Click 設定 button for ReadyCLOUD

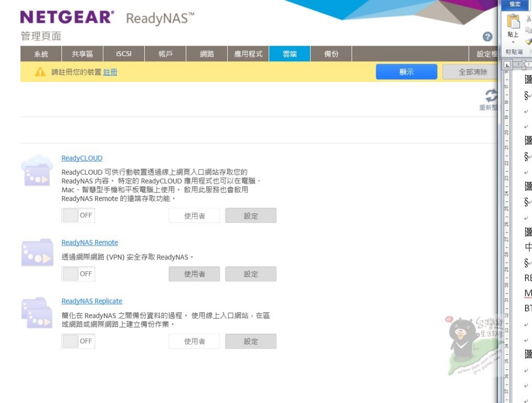click(x=251, y=216)
